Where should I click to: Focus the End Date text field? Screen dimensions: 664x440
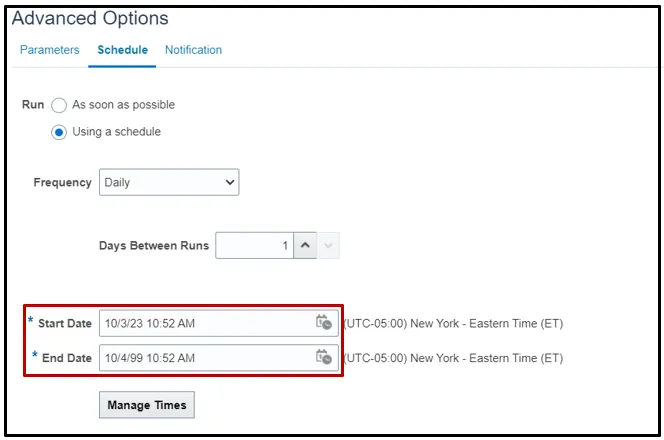pos(205,358)
